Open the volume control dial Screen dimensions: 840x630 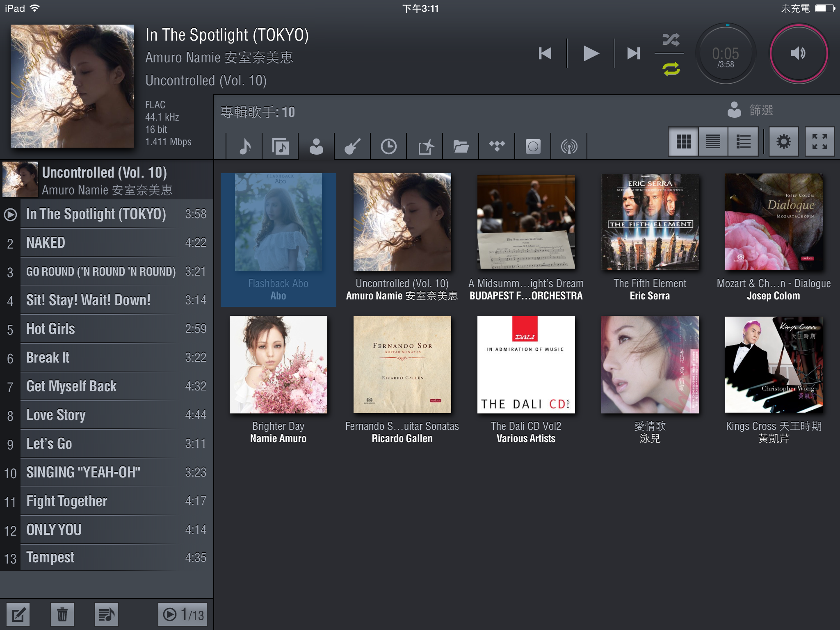coord(798,53)
